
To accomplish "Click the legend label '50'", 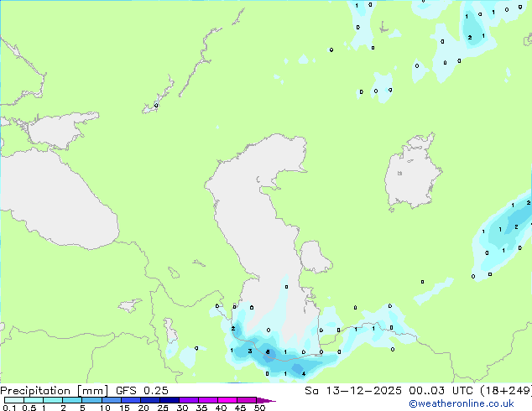I will 259,408.
